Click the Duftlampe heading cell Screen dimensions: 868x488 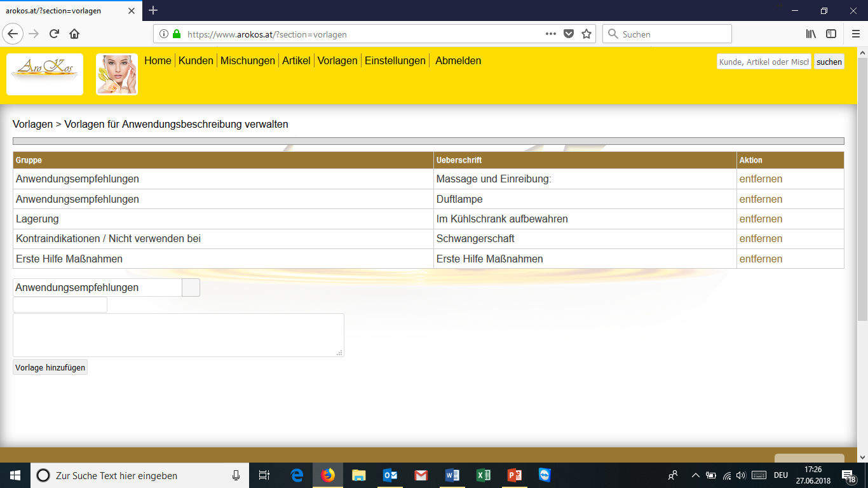[x=585, y=199]
